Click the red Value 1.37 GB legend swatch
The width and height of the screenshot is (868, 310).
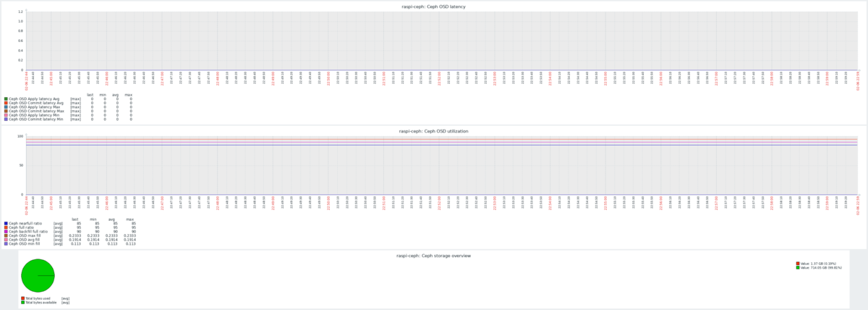(x=798, y=264)
